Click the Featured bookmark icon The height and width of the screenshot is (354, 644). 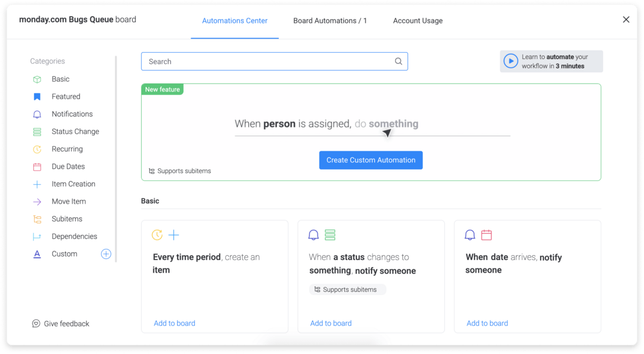(x=37, y=97)
